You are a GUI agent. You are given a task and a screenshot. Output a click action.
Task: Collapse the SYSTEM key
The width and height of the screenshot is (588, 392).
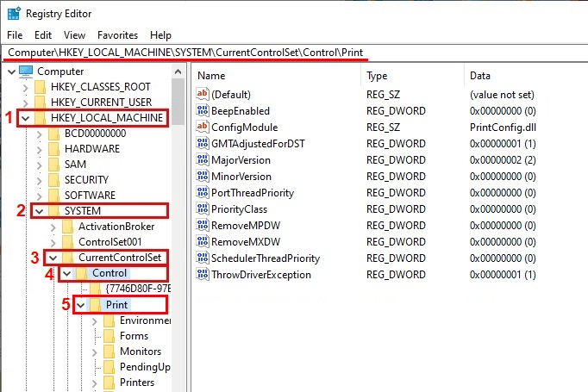[x=39, y=211]
